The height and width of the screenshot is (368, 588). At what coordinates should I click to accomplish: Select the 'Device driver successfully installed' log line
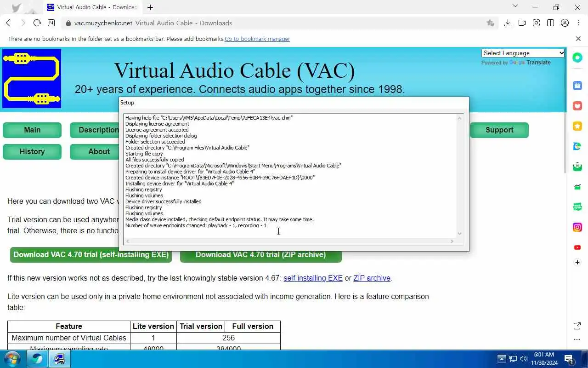pos(164,201)
